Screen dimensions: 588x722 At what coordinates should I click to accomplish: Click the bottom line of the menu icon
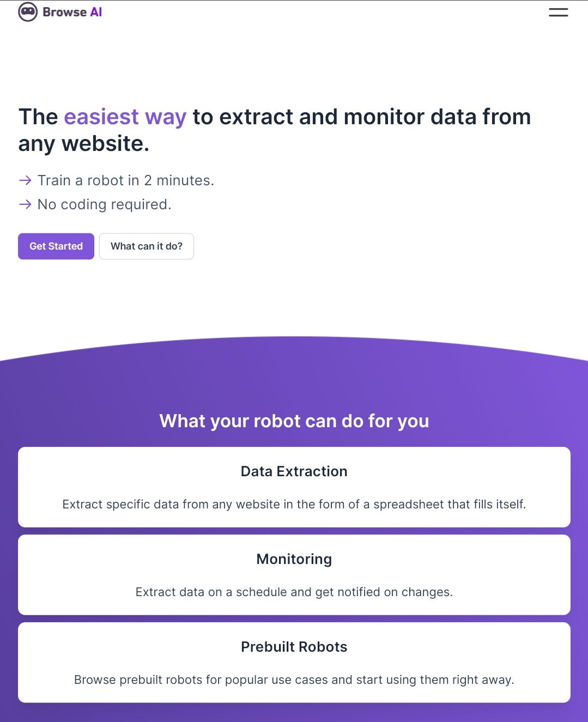pyautogui.click(x=557, y=15)
